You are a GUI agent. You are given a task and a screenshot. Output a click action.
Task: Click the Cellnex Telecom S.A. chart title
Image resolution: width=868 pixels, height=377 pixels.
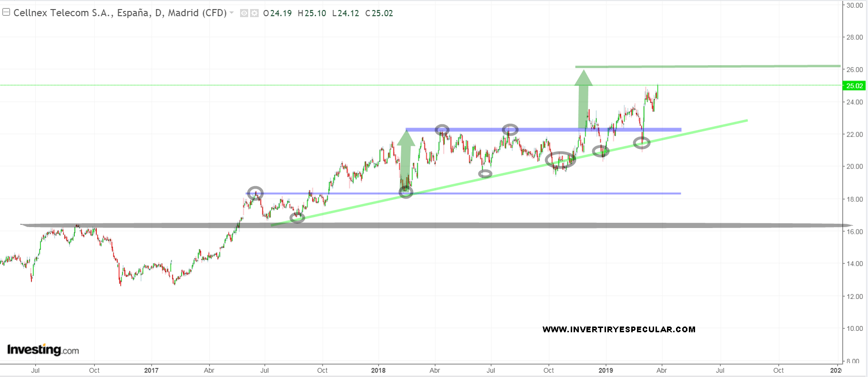click(120, 13)
